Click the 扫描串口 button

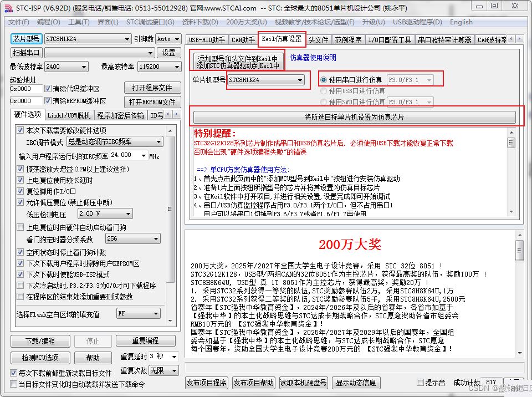26,53
